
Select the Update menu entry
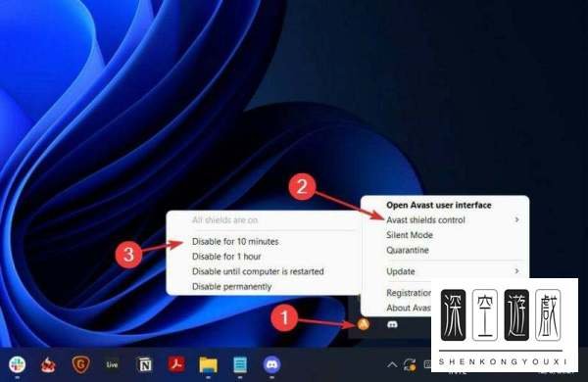click(401, 271)
